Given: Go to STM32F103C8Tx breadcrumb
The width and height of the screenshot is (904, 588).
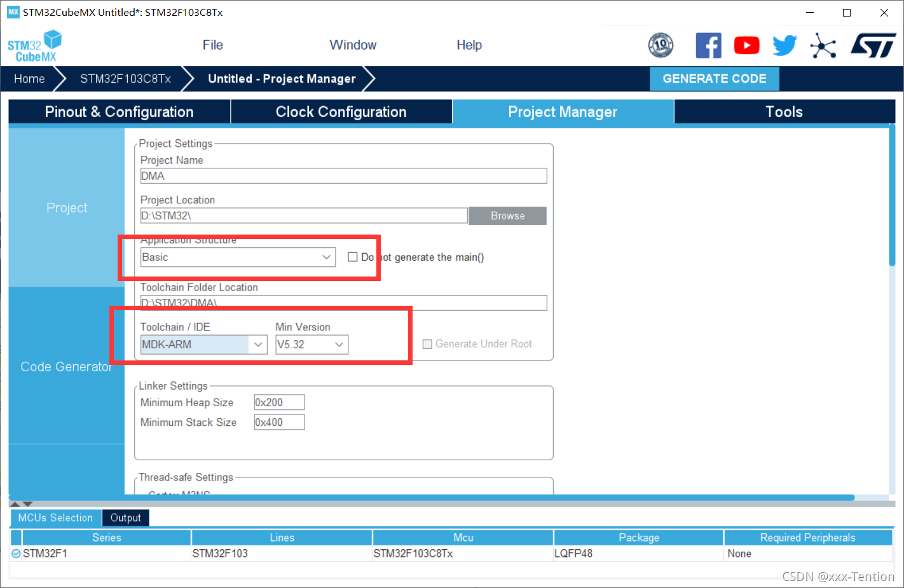Looking at the screenshot, I should coord(125,79).
